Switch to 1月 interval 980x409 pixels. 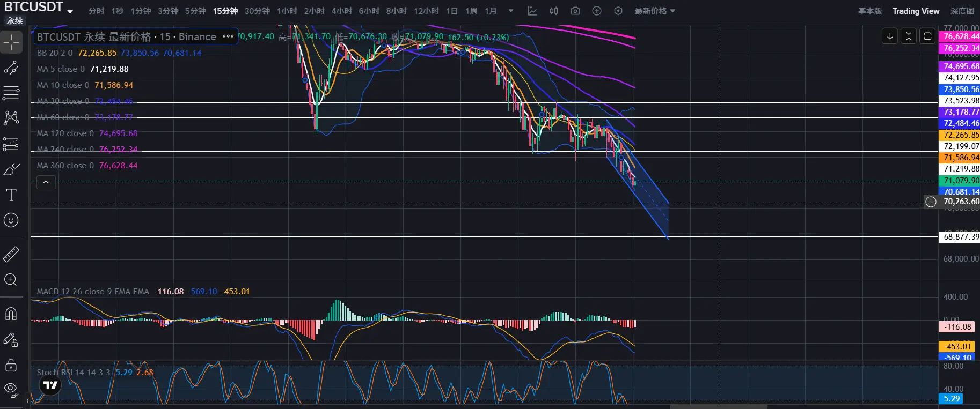[x=491, y=11]
